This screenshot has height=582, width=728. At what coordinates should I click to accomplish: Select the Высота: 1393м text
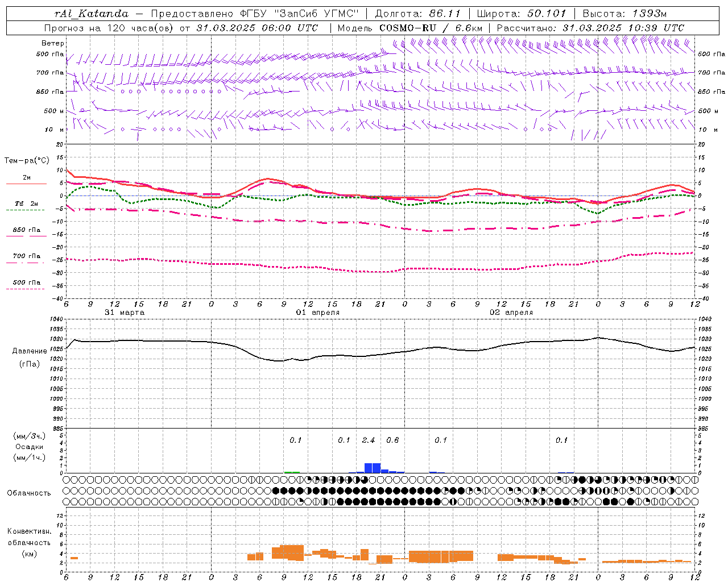pos(624,14)
